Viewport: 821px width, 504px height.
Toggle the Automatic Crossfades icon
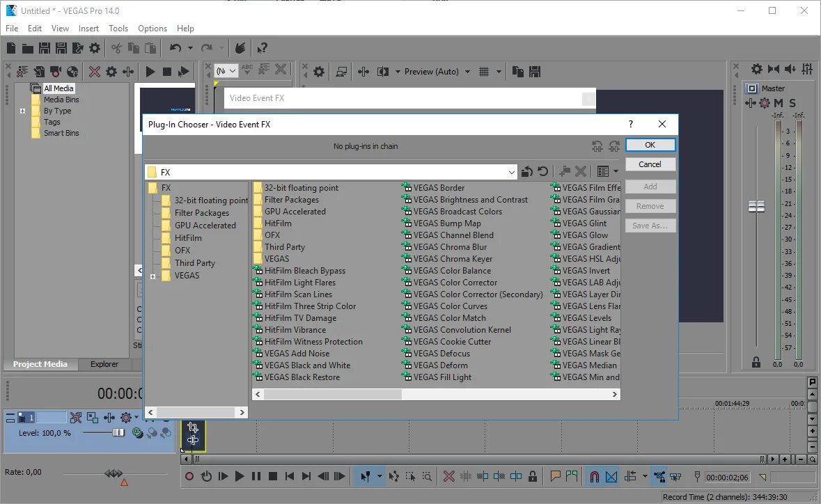coord(611,476)
